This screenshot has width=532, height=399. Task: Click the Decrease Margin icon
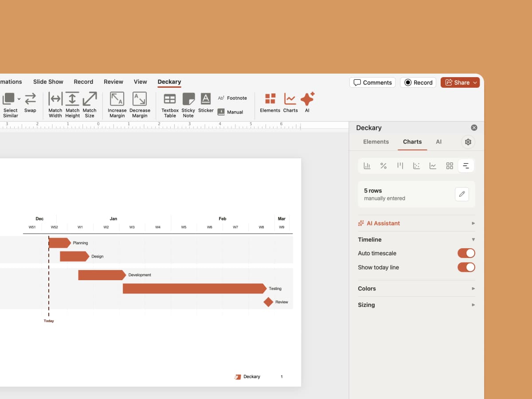pos(140,98)
